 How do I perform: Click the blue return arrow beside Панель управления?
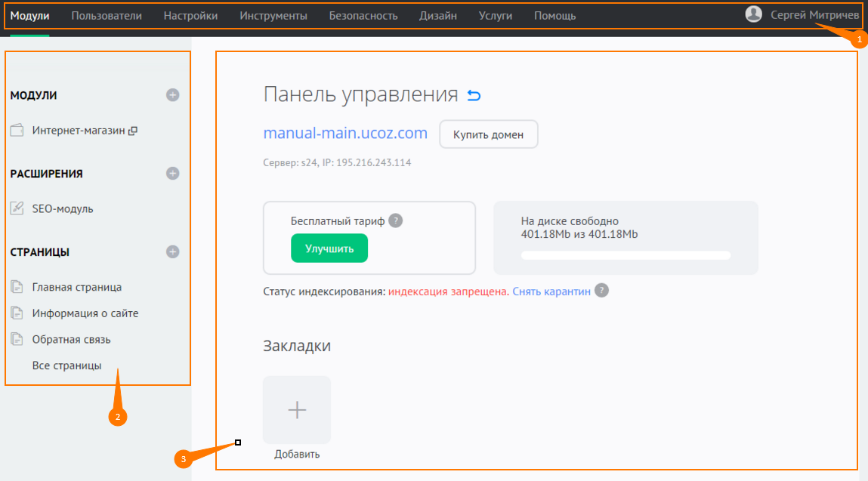474,95
